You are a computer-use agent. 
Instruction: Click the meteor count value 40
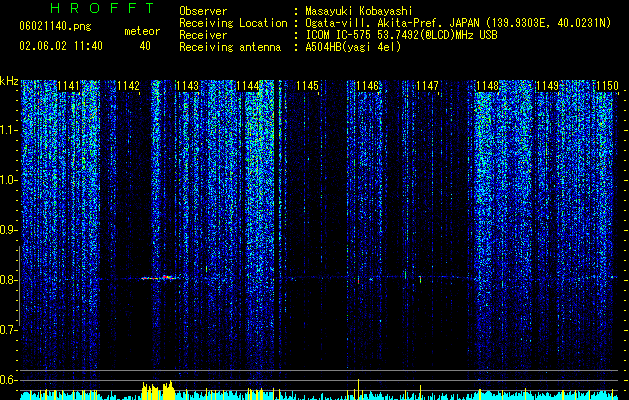coord(145,46)
